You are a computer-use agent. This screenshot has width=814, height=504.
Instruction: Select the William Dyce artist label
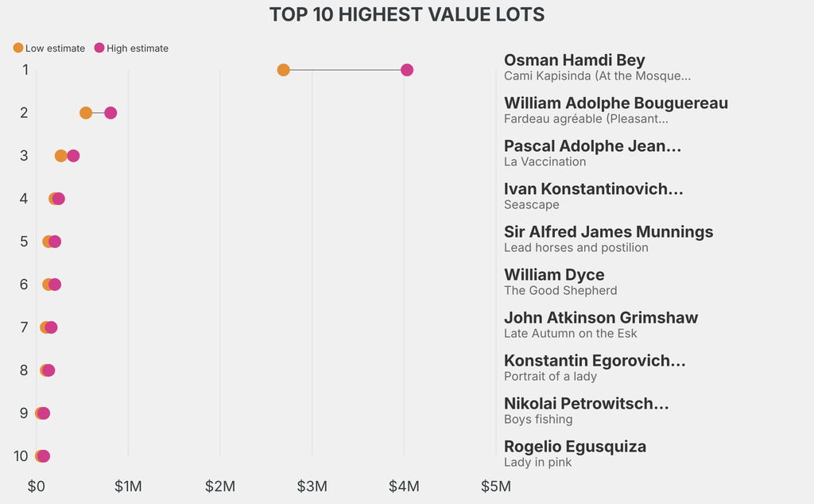[x=554, y=275]
